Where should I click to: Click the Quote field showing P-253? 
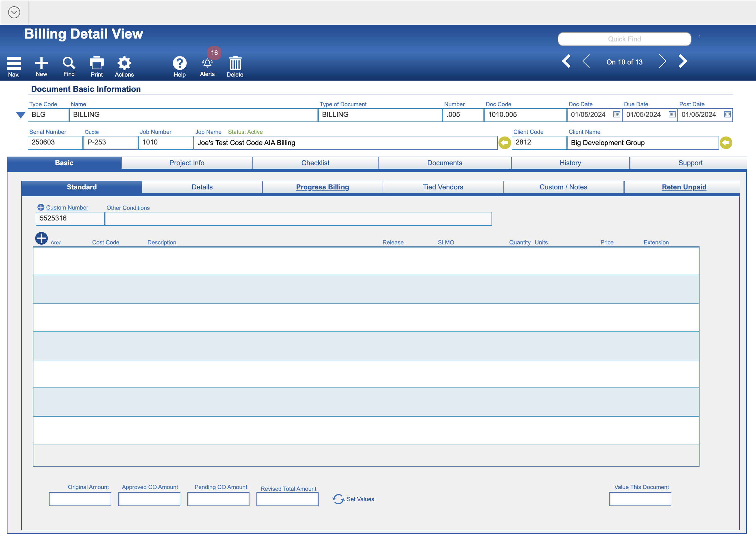[x=110, y=142]
